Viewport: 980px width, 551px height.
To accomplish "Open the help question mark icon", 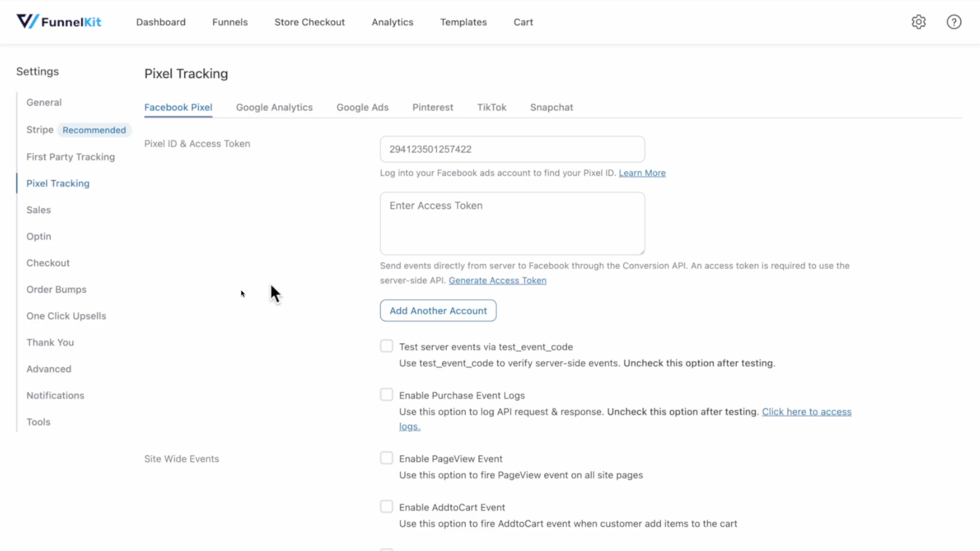I will click(954, 22).
